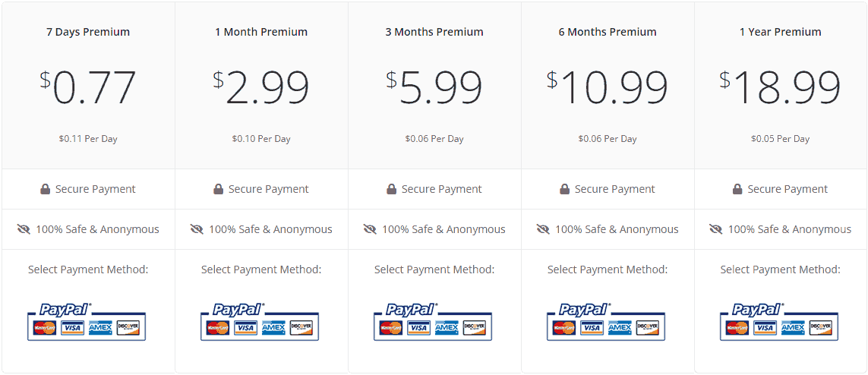This screenshot has width=868, height=375.
Task: Click $0.06 Per Day under 3 Months
Action: (x=434, y=139)
